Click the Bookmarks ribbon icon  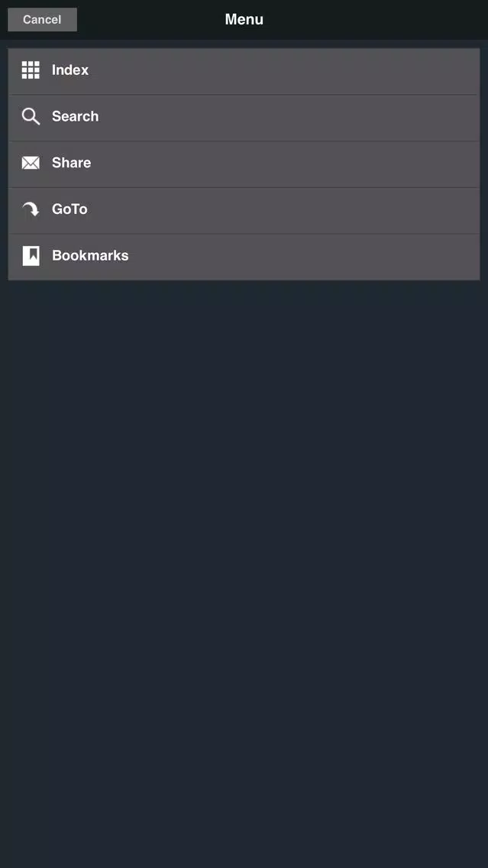(x=31, y=256)
